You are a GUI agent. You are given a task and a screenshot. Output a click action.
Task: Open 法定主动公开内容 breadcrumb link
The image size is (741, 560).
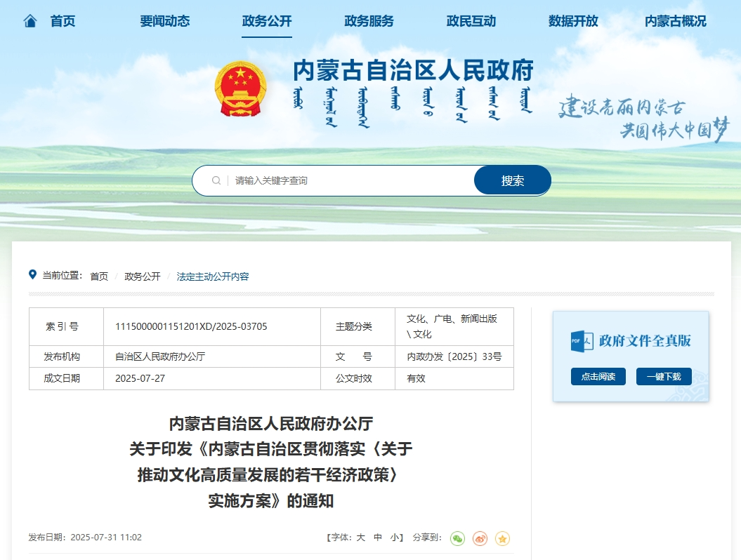(213, 276)
